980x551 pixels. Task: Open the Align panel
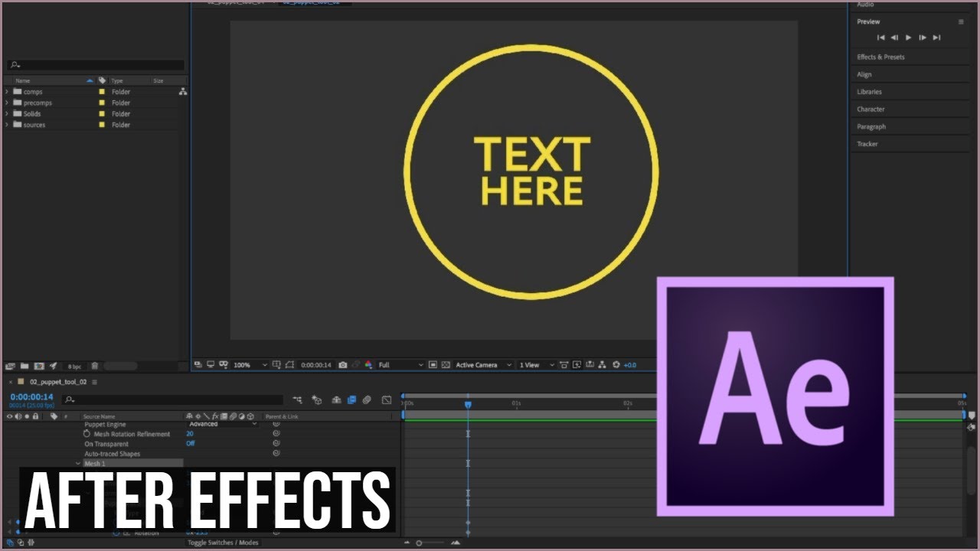[864, 75]
